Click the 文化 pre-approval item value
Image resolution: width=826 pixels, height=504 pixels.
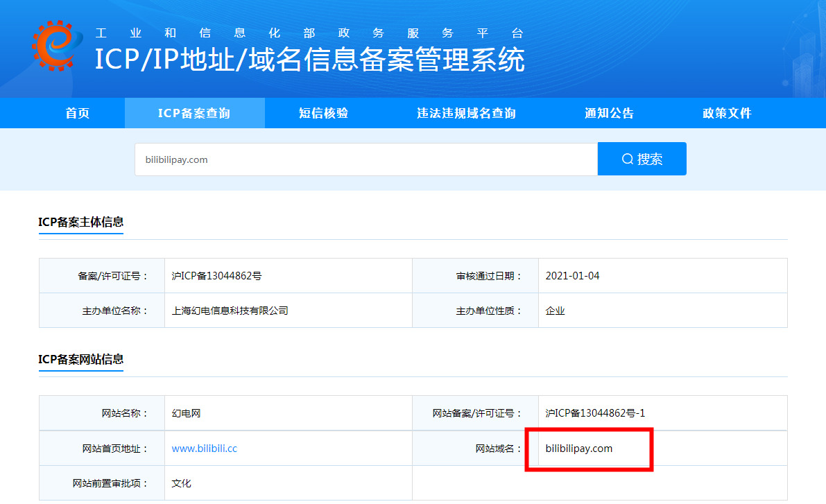tap(181, 483)
